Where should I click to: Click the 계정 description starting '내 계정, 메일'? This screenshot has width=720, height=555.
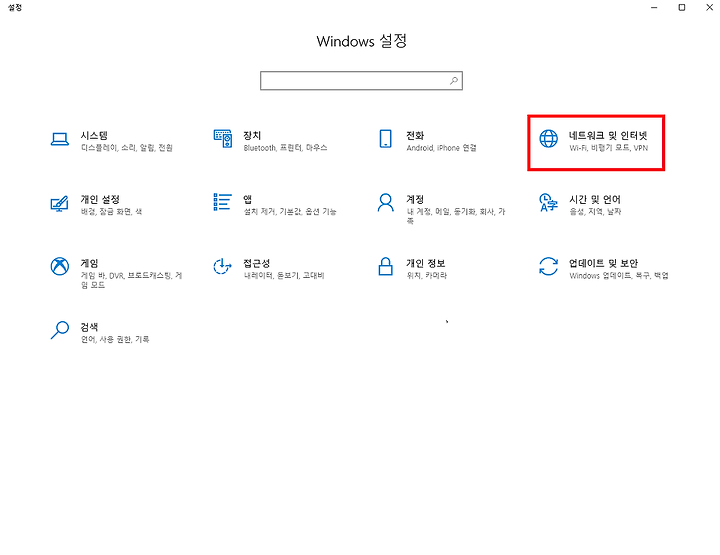[456, 216]
